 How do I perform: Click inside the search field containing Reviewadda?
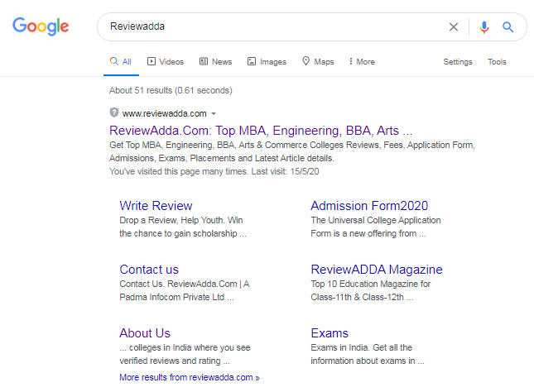(x=273, y=26)
